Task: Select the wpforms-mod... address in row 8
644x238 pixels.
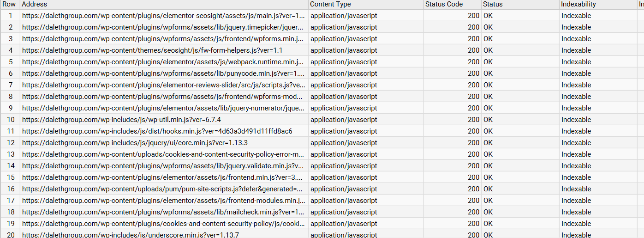Action: 164,97
